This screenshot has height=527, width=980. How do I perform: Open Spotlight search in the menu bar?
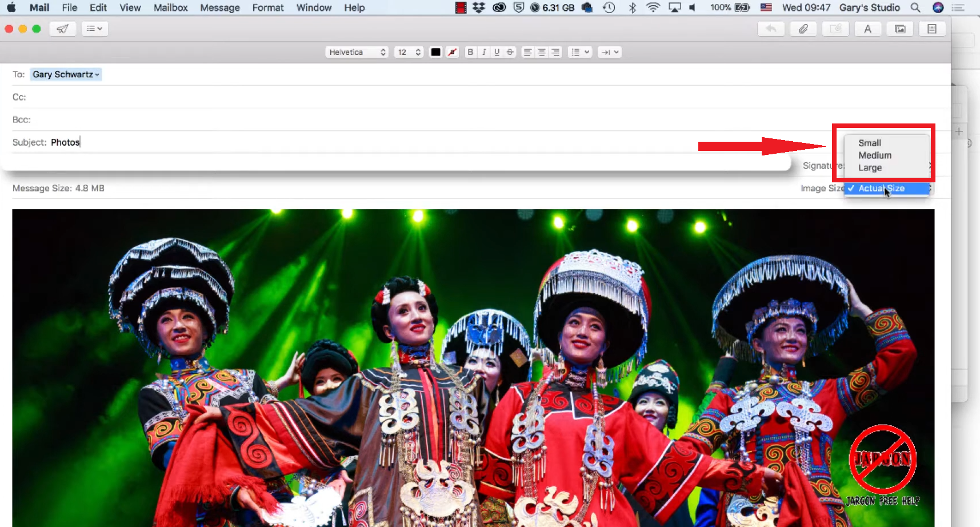pos(915,7)
